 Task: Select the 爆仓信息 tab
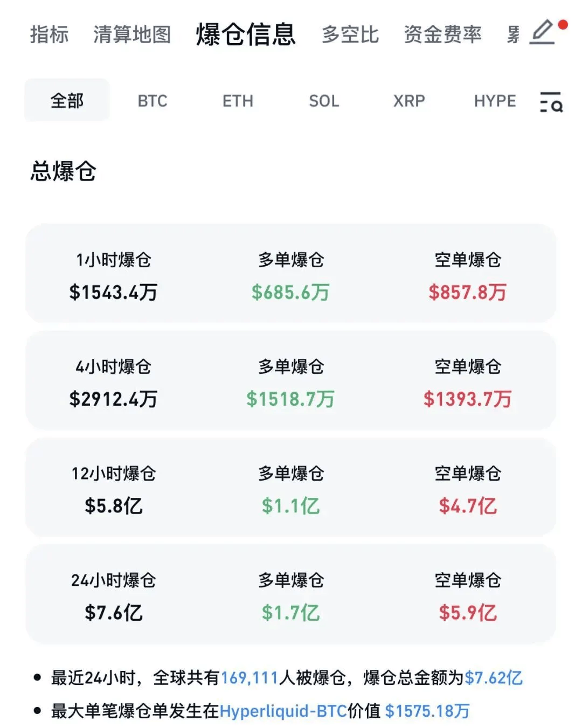[246, 34]
